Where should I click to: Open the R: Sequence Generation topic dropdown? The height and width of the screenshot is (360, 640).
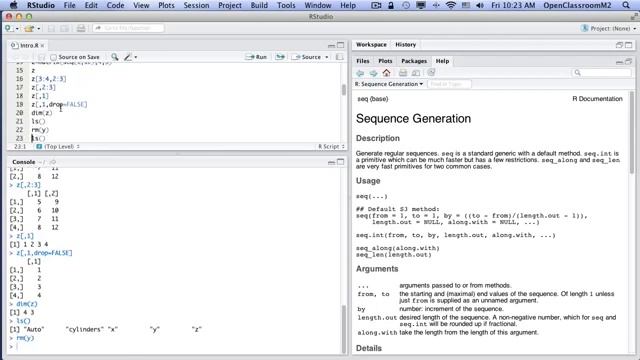coord(389,84)
